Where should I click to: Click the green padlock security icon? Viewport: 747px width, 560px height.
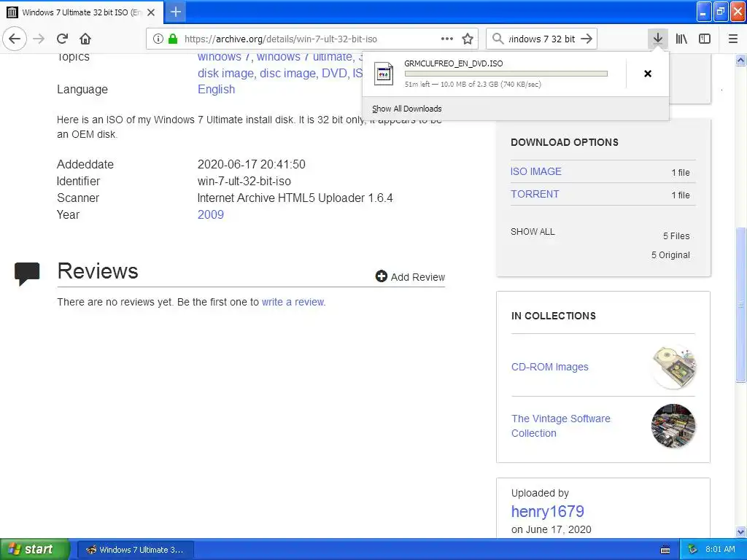[173, 39]
